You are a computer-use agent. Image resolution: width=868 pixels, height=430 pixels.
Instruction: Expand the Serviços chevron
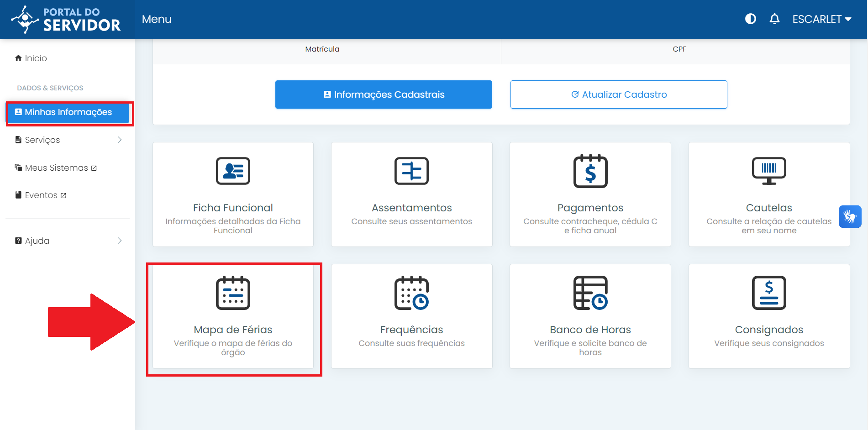pos(120,140)
